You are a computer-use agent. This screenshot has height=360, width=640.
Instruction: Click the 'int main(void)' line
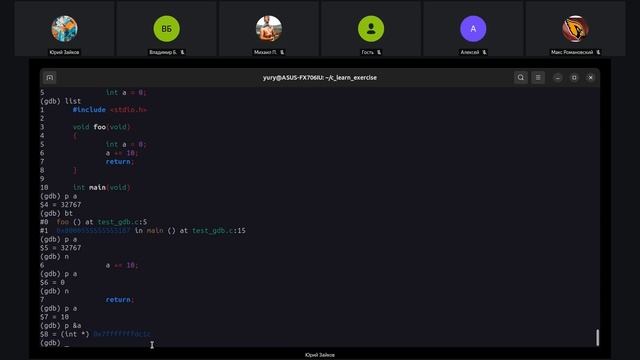tap(102, 187)
